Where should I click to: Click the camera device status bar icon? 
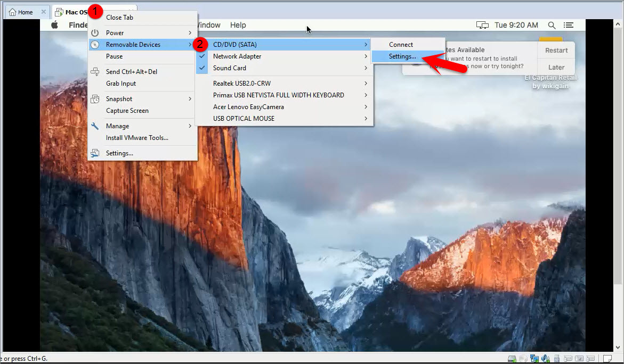[579, 359]
